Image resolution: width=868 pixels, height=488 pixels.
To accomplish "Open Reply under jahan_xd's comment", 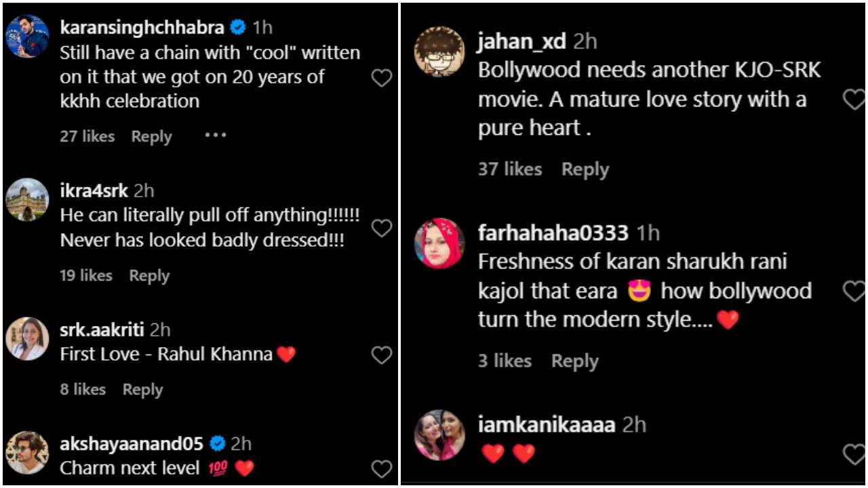I will point(585,169).
